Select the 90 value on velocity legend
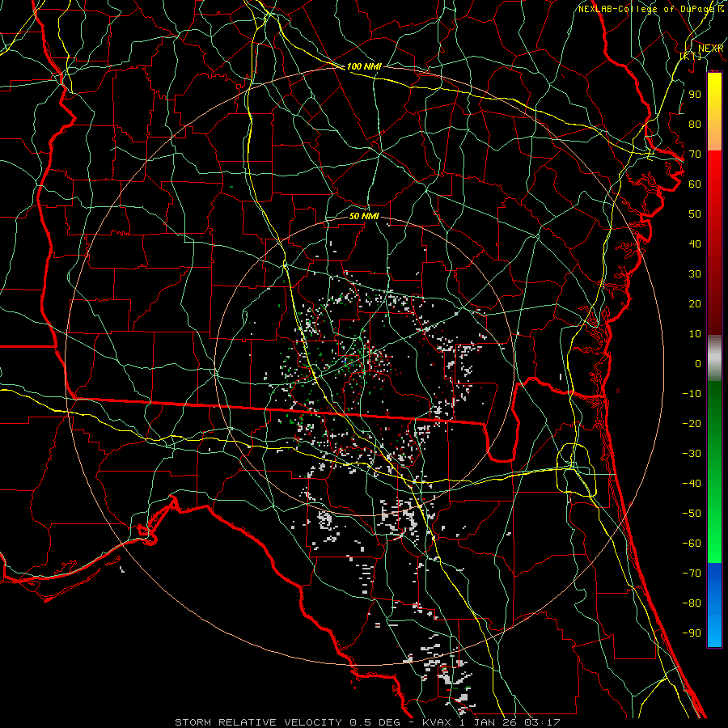 point(695,95)
